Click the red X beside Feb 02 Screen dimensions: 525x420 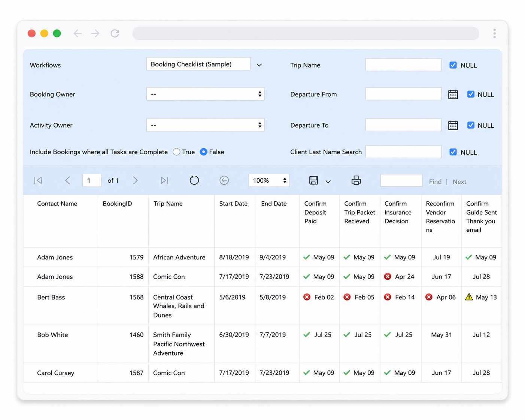pyautogui.click(x=307, y=297)
